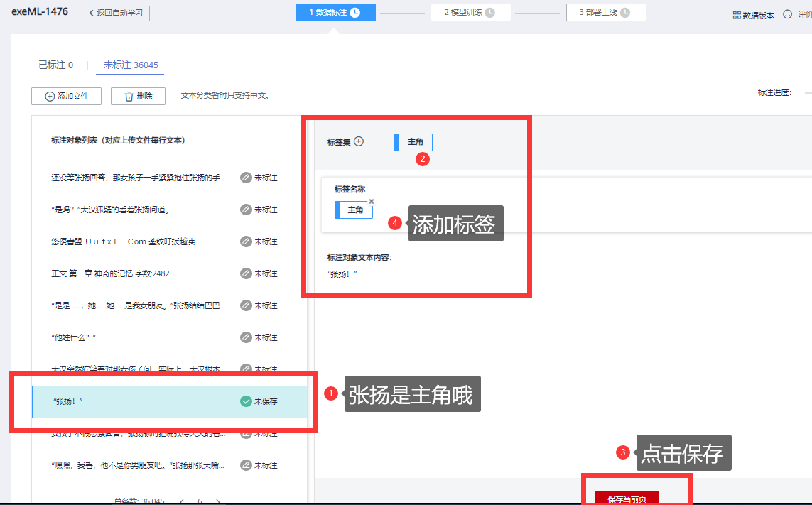Click the 标注对象文本内容 text “张扬！”
The image size is (812, 505).
(x=342, y=274)
